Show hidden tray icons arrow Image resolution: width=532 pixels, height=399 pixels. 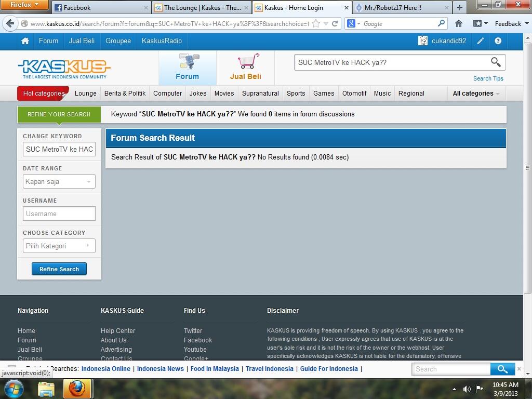pos(454,389)
